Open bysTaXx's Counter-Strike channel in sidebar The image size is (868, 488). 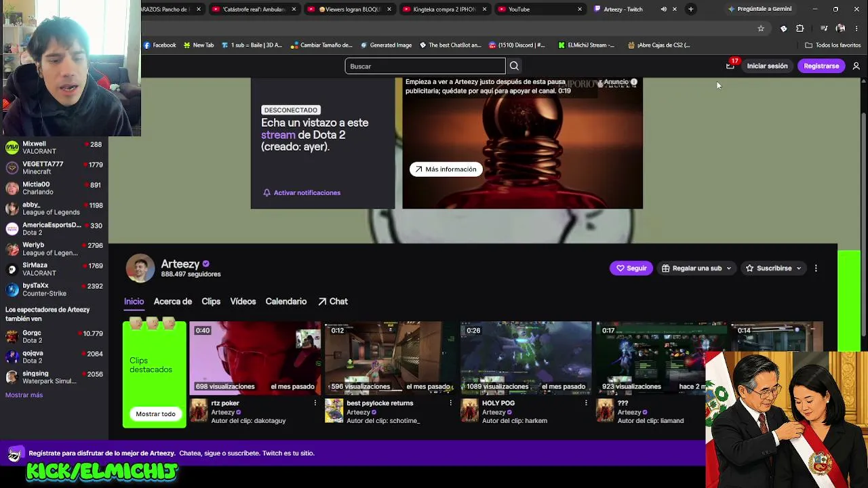pos(54,289)
